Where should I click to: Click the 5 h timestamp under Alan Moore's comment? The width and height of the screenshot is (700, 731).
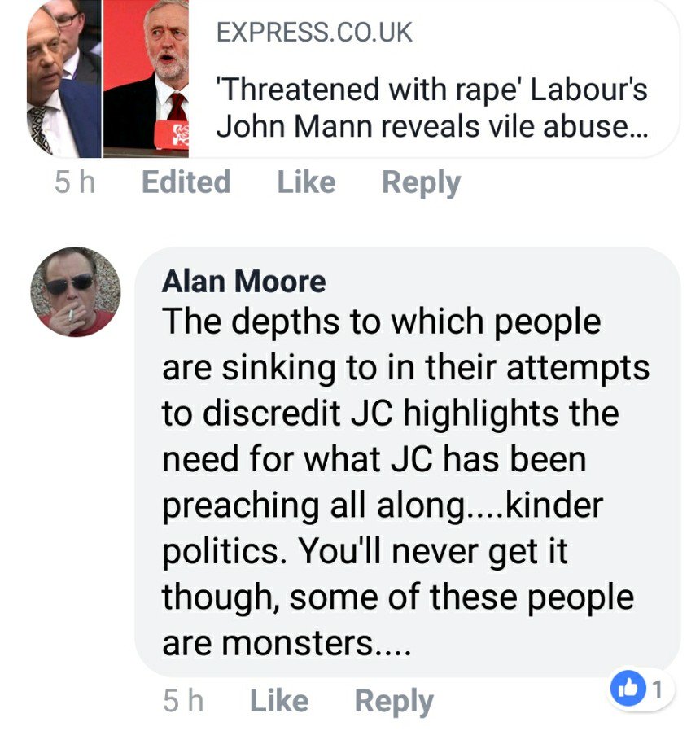[x=183, y=701]
